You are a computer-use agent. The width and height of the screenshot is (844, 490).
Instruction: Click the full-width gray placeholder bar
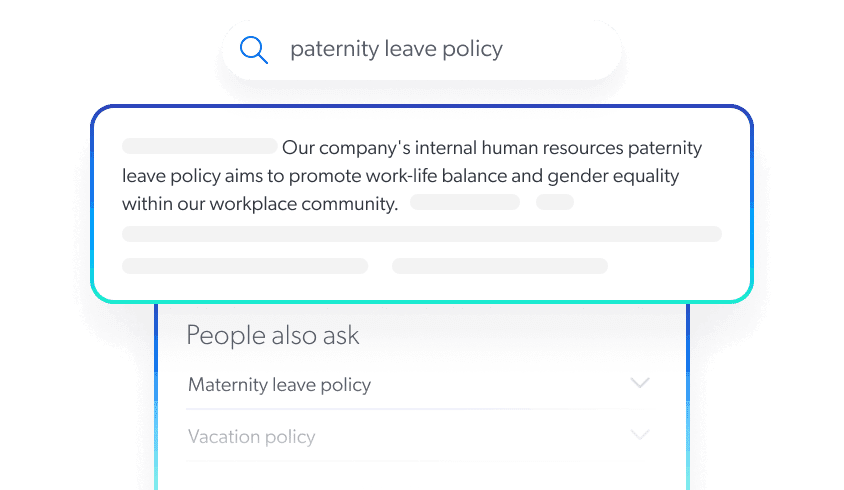421,234
